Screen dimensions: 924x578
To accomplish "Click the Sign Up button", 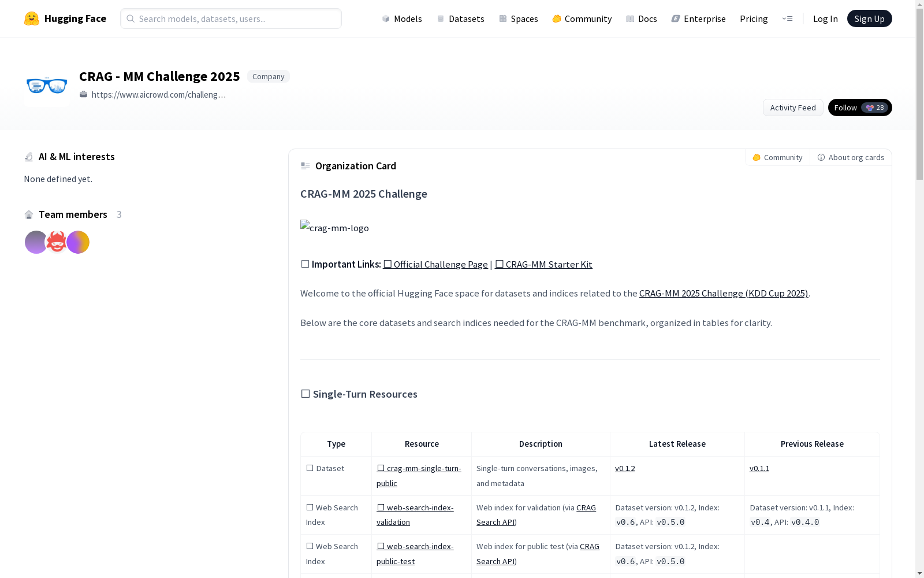I will [870, 18].
